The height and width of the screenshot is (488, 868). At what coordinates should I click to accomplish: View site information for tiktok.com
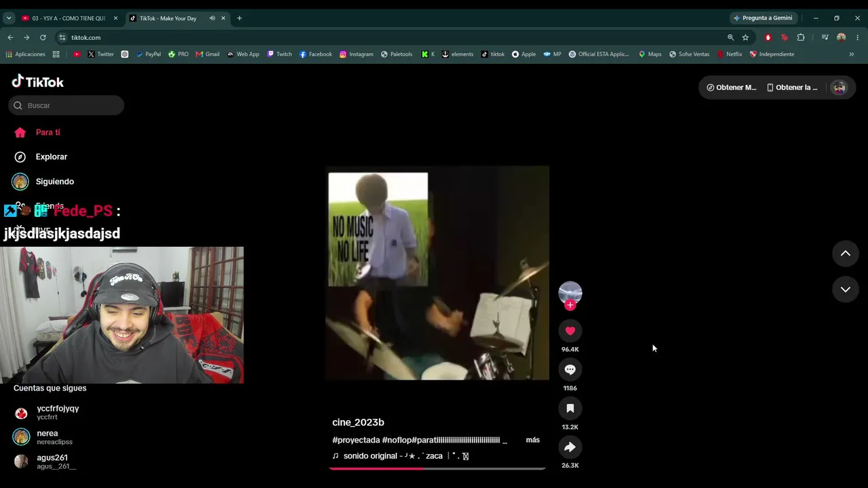point(62,37)
